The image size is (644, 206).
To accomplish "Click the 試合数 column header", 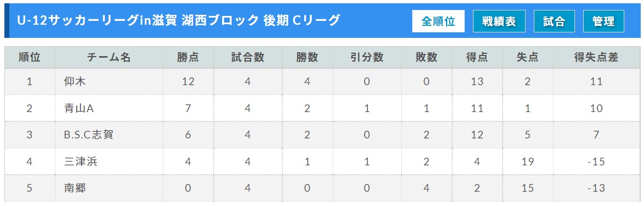I will click(248, 57).
